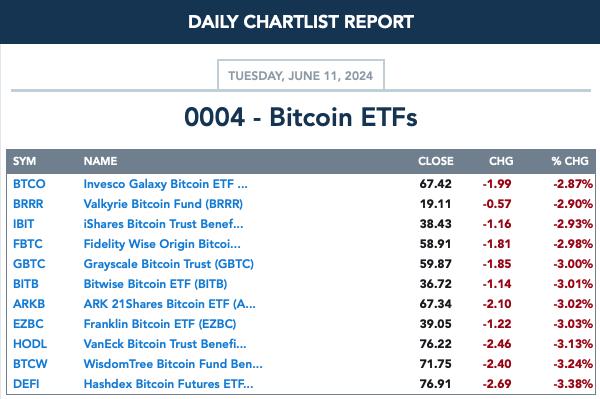
Task: Click the % CHG column header
Action: pos(570,161)
